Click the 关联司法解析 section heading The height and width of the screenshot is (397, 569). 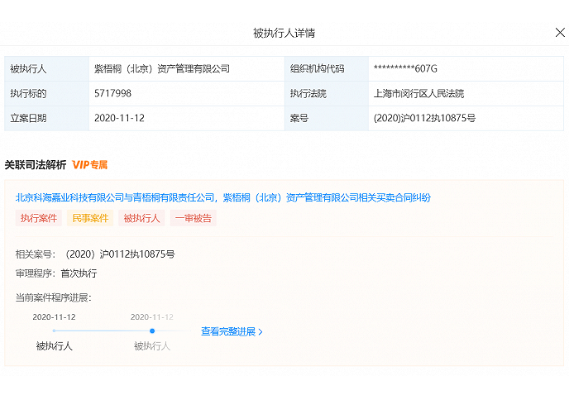(35, 165)
